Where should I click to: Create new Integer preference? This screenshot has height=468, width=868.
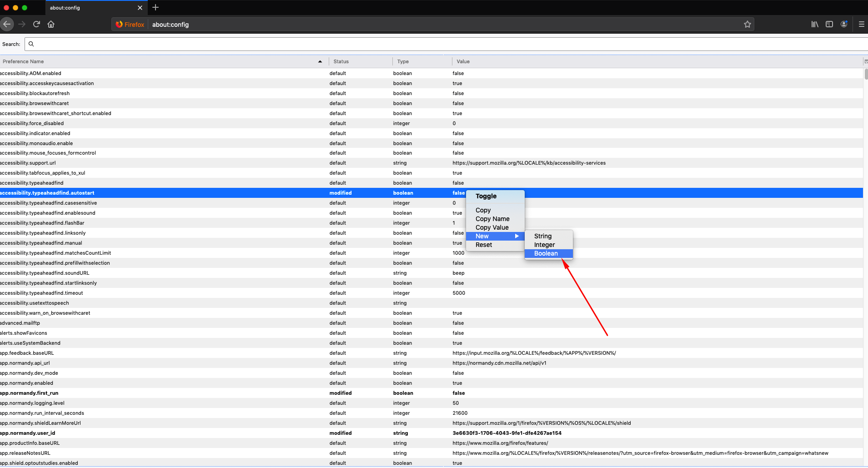coord(548,245)
